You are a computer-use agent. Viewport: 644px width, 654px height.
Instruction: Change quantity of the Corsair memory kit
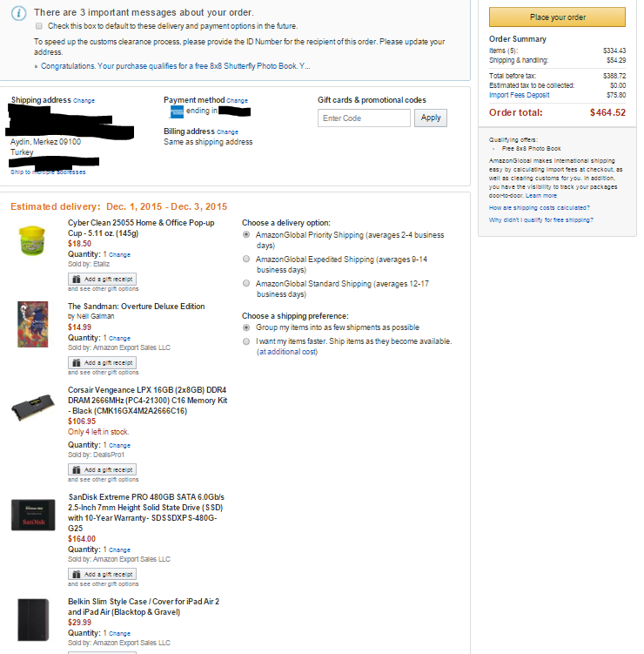(119, 446)
